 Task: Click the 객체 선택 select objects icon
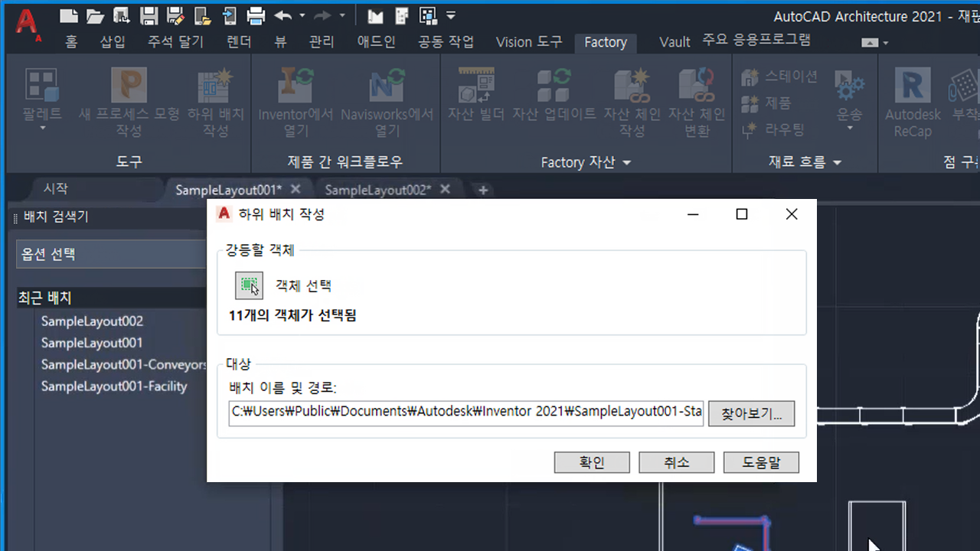(249, 285)
